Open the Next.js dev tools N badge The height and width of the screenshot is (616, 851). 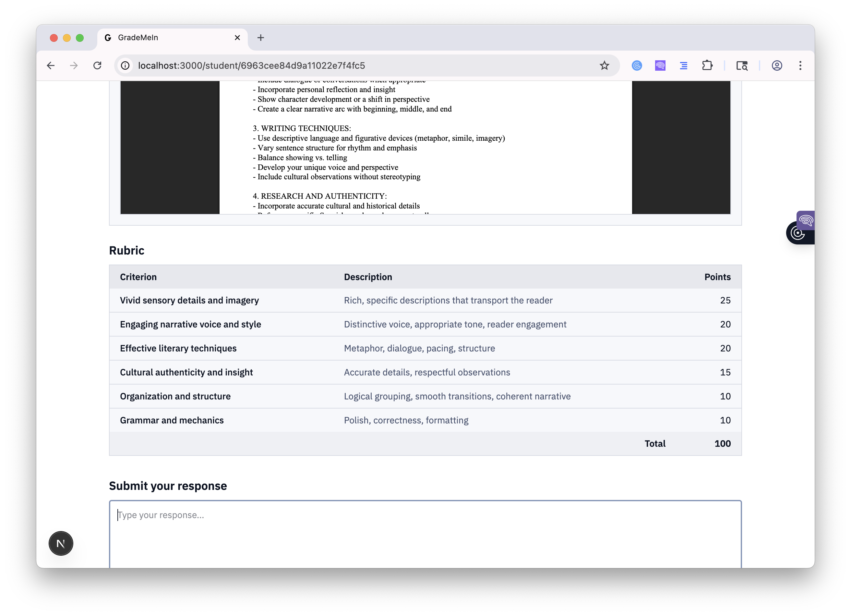tap(61, 543)
